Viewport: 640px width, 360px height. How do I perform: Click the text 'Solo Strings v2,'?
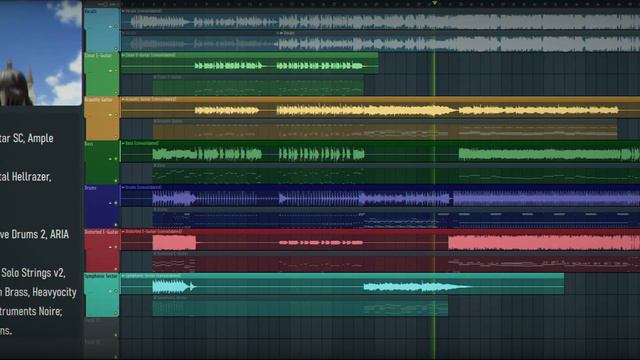[33, 273]
